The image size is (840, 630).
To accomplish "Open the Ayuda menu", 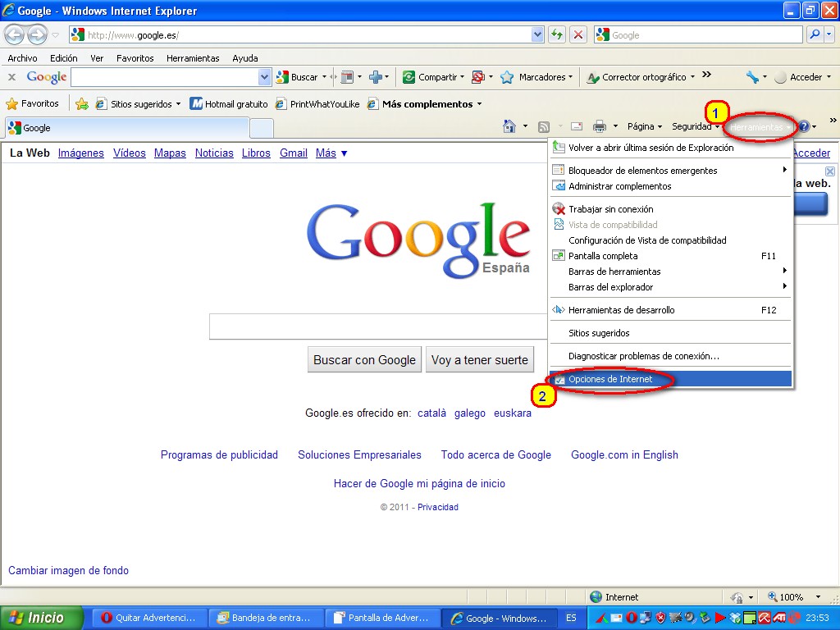I will [244, 58].
